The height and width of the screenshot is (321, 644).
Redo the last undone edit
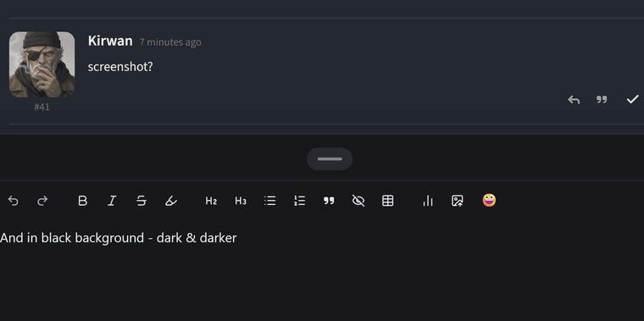coord(42,201)
